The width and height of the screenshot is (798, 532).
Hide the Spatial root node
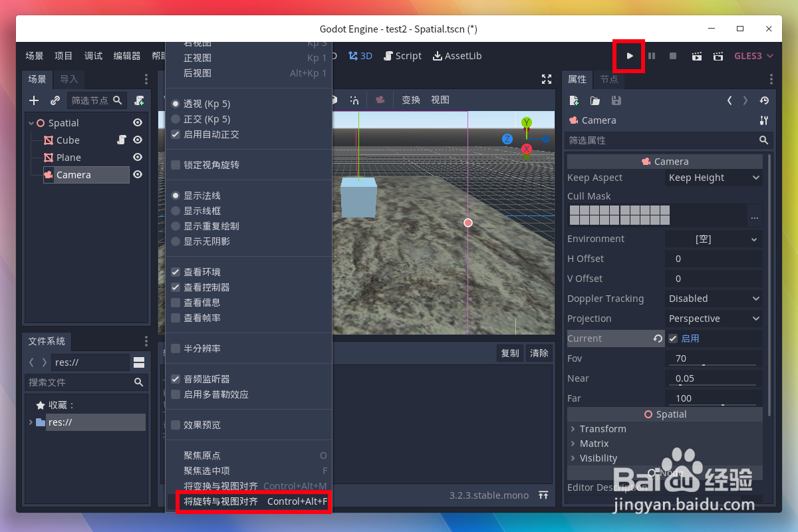(x=138, y=122)
